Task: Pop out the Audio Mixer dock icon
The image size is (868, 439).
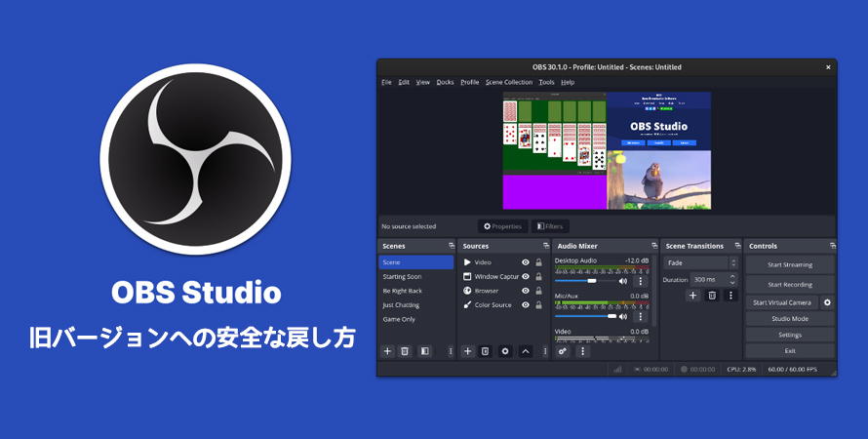Action: [654, 246]
